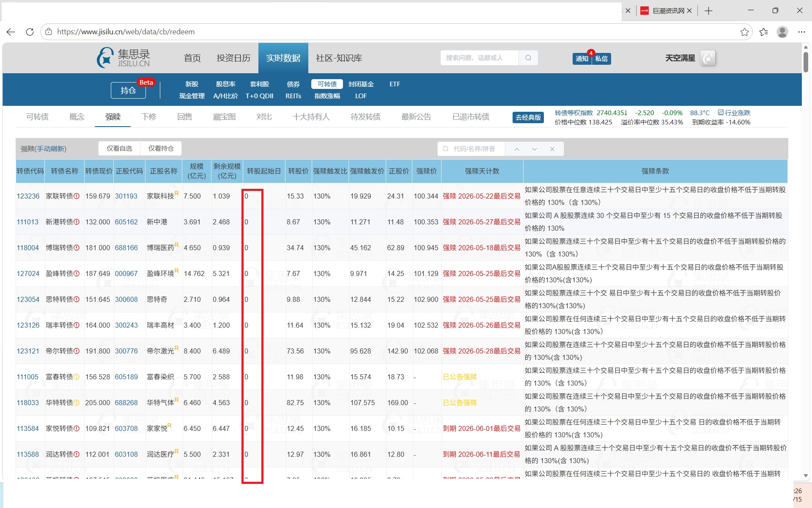Click the 行业涨跌 chart link
The image size is (812, 508).
pos(734,113)
